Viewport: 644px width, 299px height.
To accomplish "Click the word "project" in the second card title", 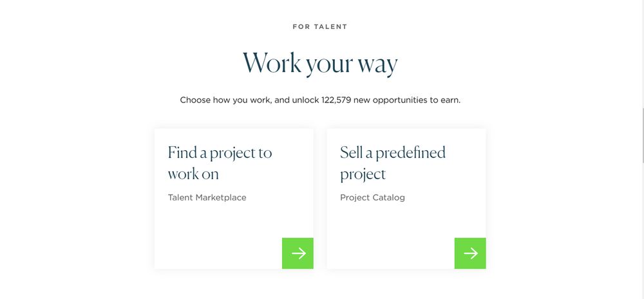I will pos(363,175).
